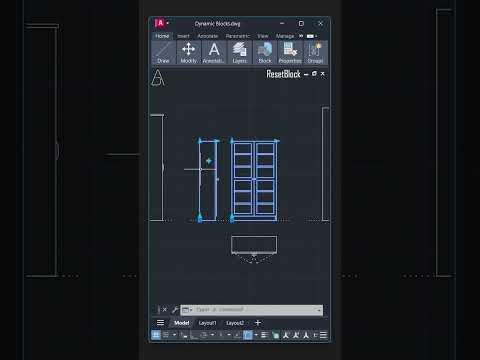Open the Groups panel
480x360 pixels.
coord(315,52)
